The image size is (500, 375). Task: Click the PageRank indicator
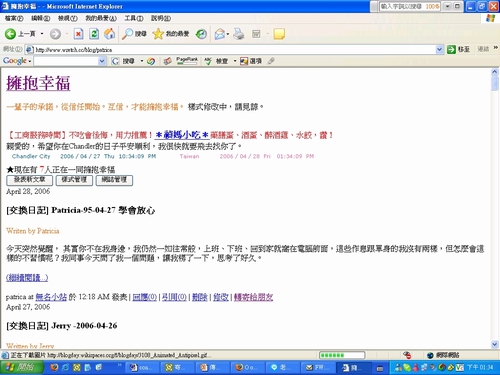187,61
